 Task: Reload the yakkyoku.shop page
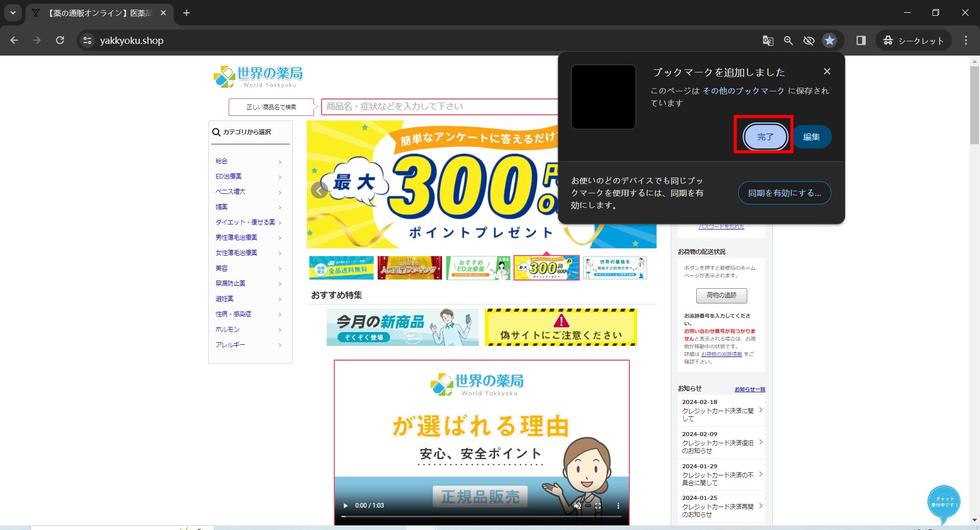click(x=60, y=40)
